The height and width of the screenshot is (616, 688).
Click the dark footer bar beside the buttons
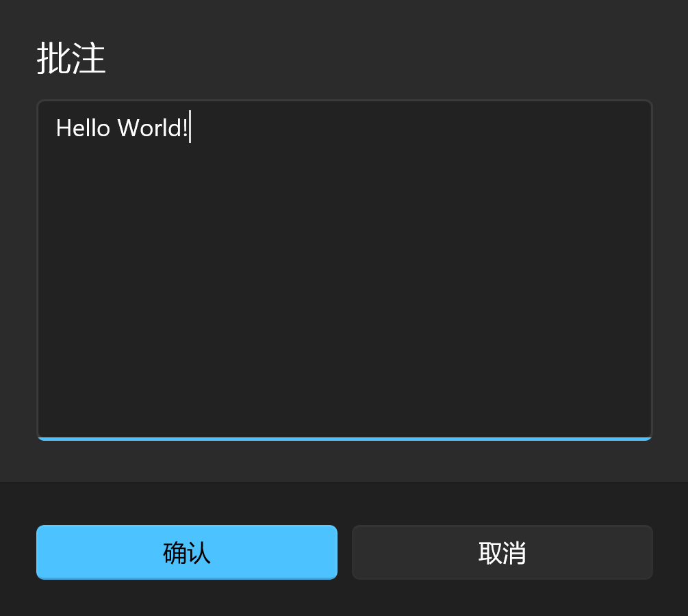(344, 503)
